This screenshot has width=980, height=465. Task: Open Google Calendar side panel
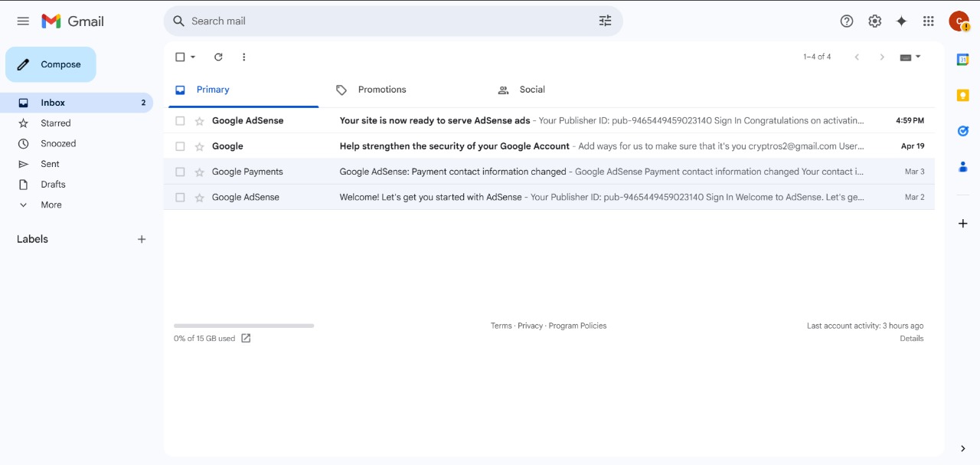click(963, 60)
